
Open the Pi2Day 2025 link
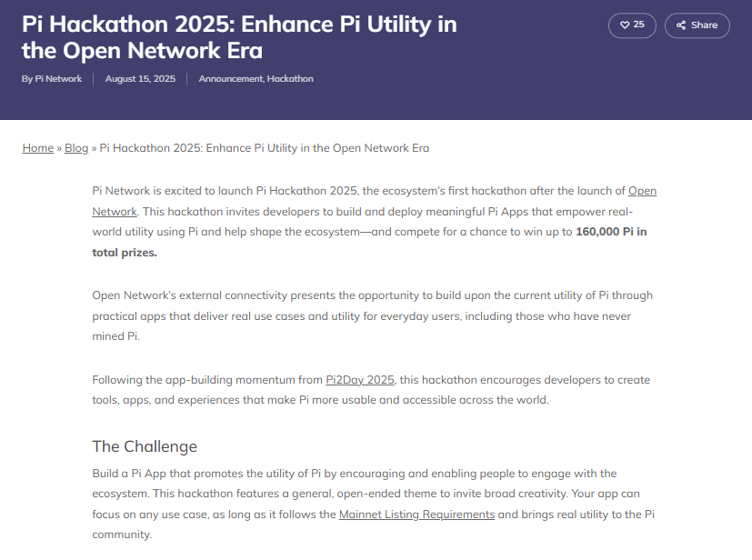click(359, 379)
